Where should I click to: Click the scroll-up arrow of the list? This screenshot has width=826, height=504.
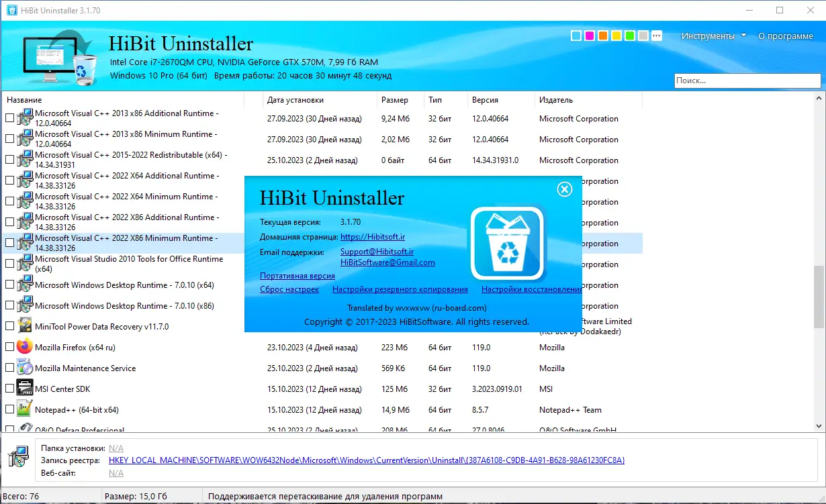click(818, 99)
